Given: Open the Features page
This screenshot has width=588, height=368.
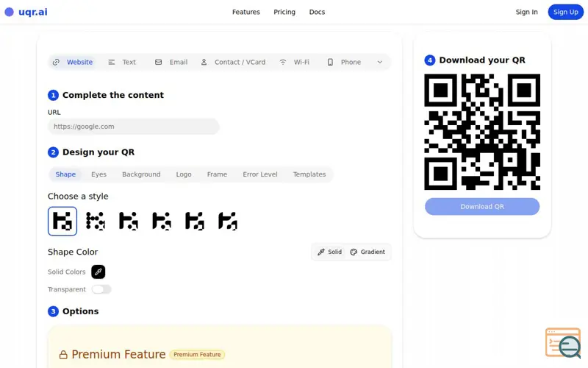Looking at the screenshot, I should coord(246,12).
